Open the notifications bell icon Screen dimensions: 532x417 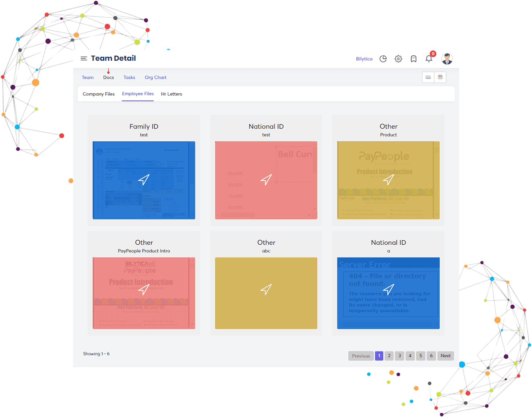tap(429, 58)
